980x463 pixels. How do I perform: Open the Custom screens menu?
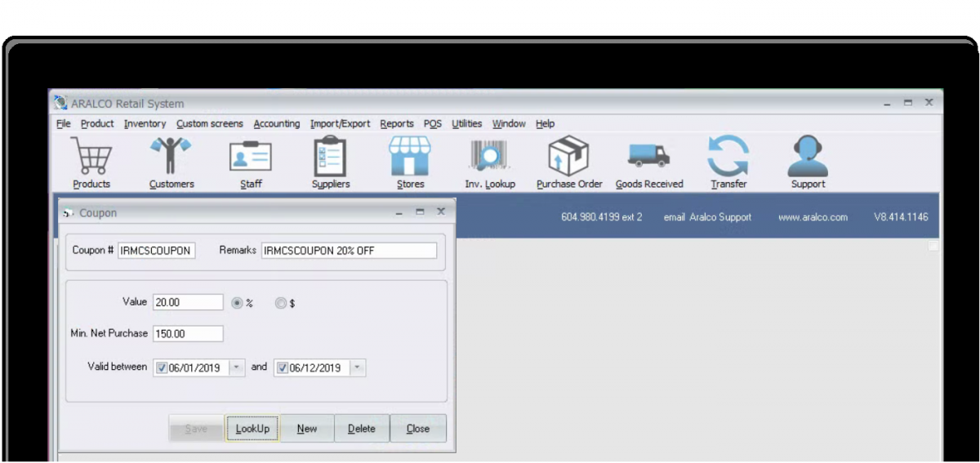[210, 123]
